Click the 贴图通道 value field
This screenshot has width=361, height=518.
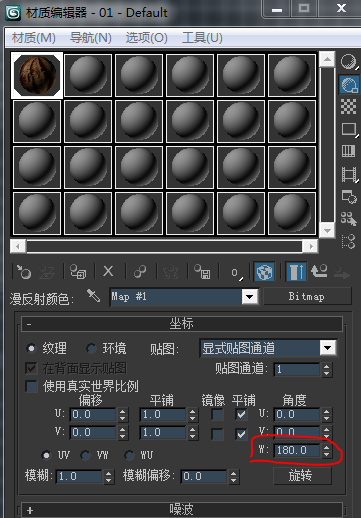click(x=296, y=370)
